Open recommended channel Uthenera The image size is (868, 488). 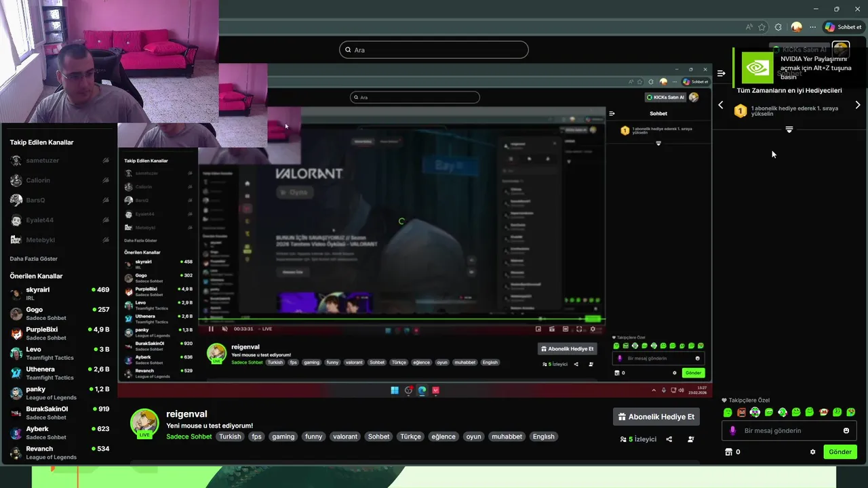tap(60, 373)
